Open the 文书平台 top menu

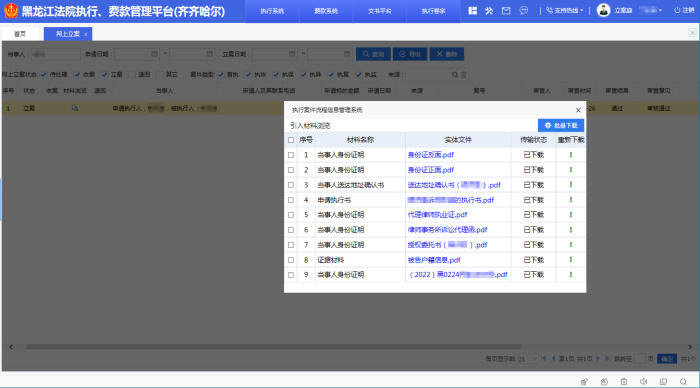tap(379, 11)
